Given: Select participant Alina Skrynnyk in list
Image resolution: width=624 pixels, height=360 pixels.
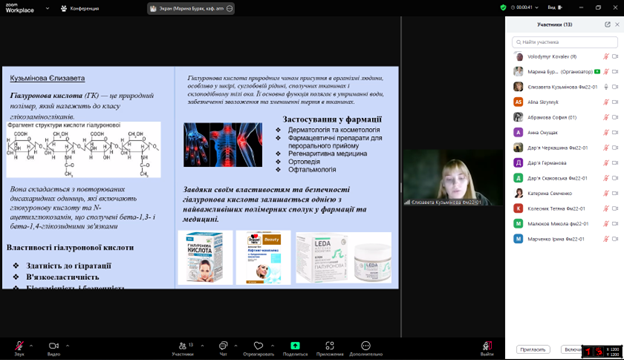Looking at the screenshot, I should (565, 102).
